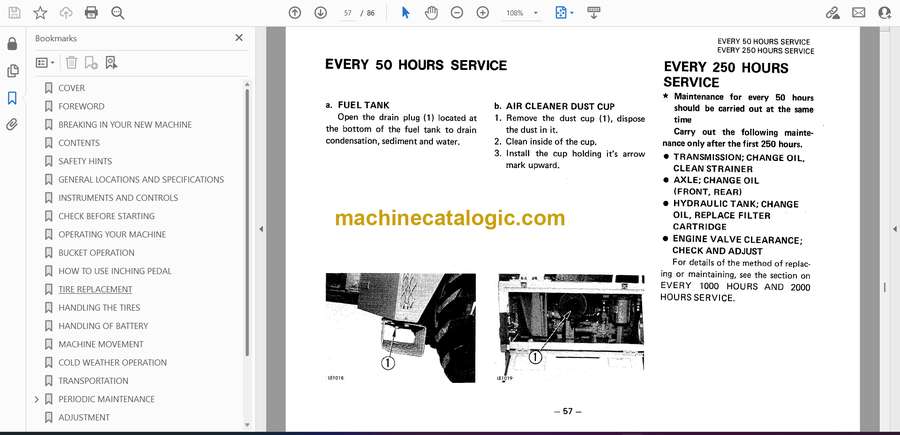Open the TRANSPORTATION bookmark
The width and height of the screenshot is (900, 435).
(93, 380)
